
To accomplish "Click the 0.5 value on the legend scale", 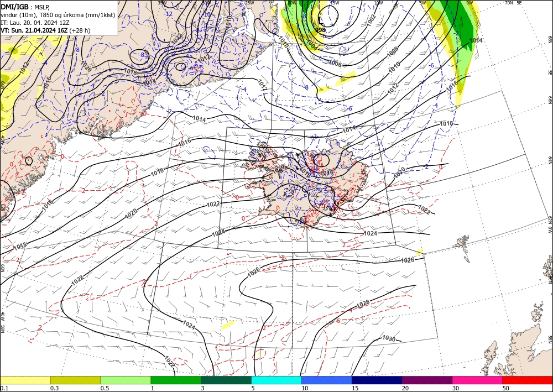I will pyautogui.click(x=105, y=388).
